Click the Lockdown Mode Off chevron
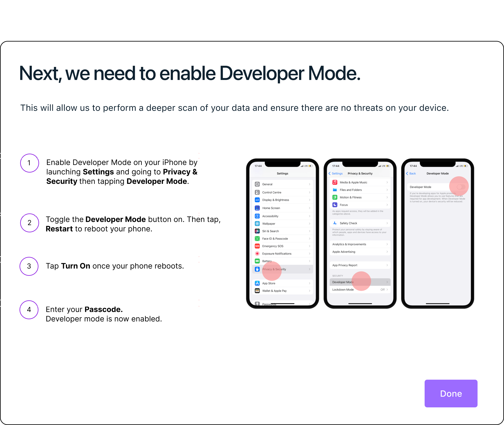Viewport: 504px width, 425px height. click(387, 290)
